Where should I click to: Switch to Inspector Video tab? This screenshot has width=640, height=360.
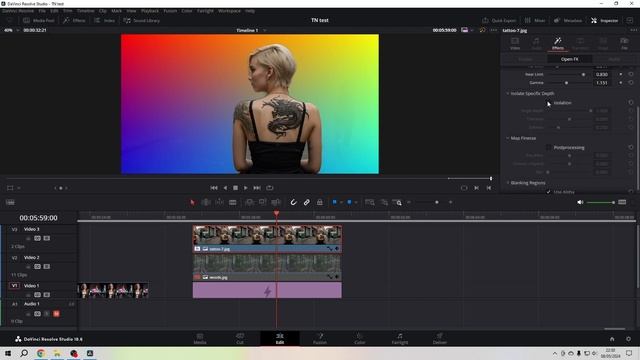tap(515, 43)
